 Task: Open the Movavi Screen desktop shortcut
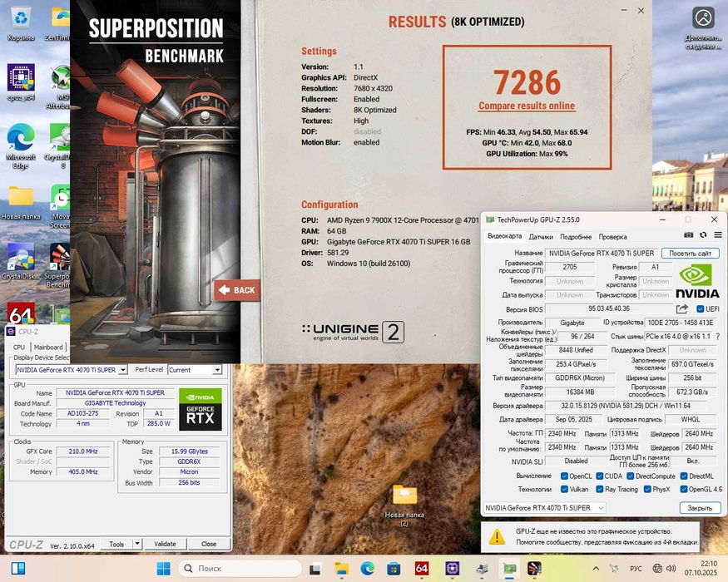click(61, 206)
